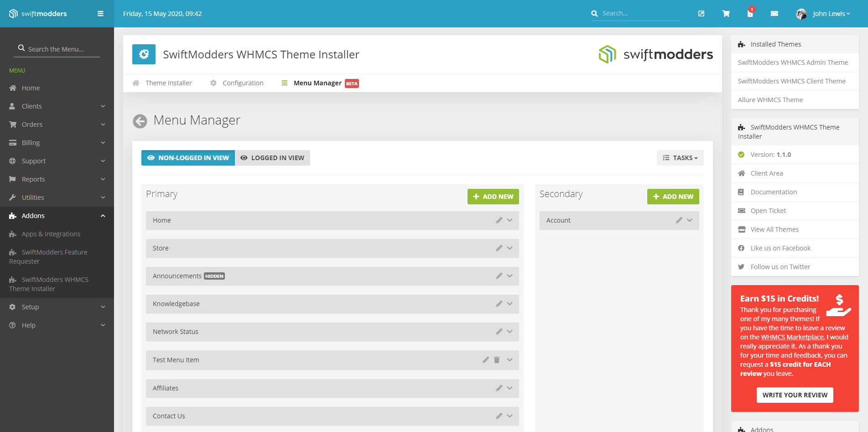Click the Search the Menu input field
868x432 pixels.
pyautogui.click(x=57, y=48)
